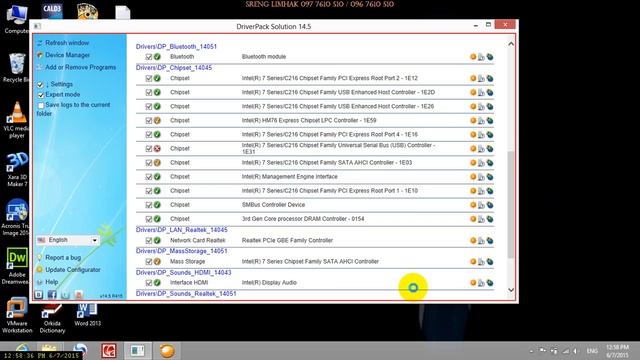Open Device Manager link
640x360 pixels.
[67, 55]
